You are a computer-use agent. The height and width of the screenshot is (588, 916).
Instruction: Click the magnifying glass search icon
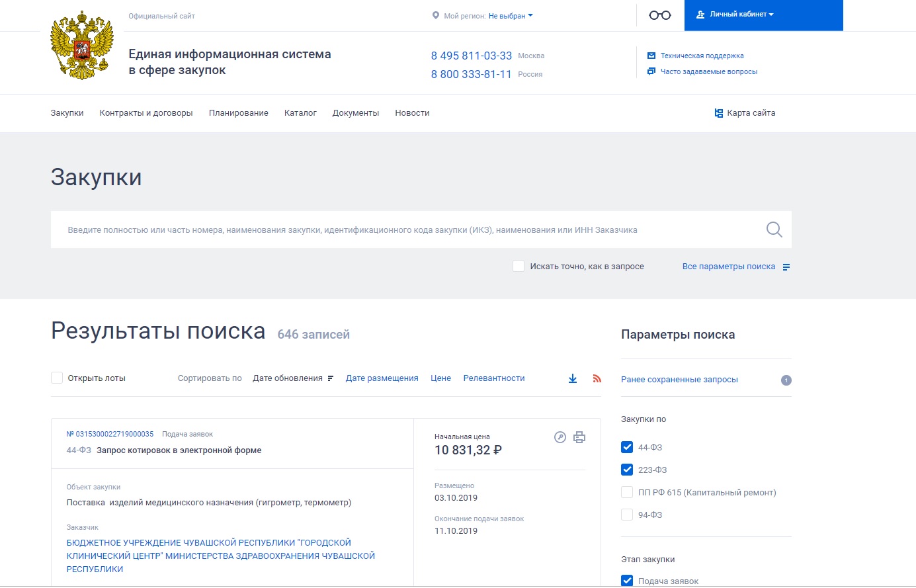tap(774, 230)
